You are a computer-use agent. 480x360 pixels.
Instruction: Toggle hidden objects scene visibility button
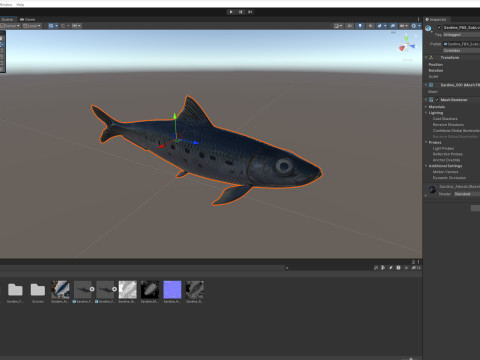point(393,26)
